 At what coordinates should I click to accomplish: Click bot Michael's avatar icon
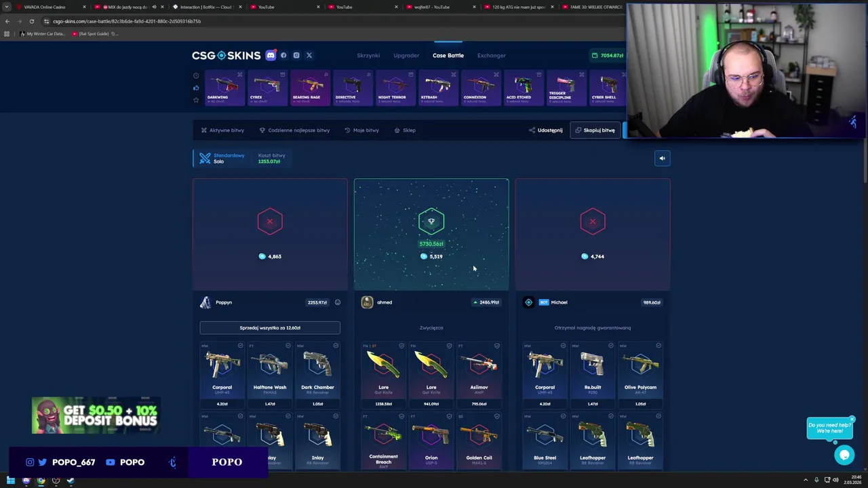pos(528,302)
